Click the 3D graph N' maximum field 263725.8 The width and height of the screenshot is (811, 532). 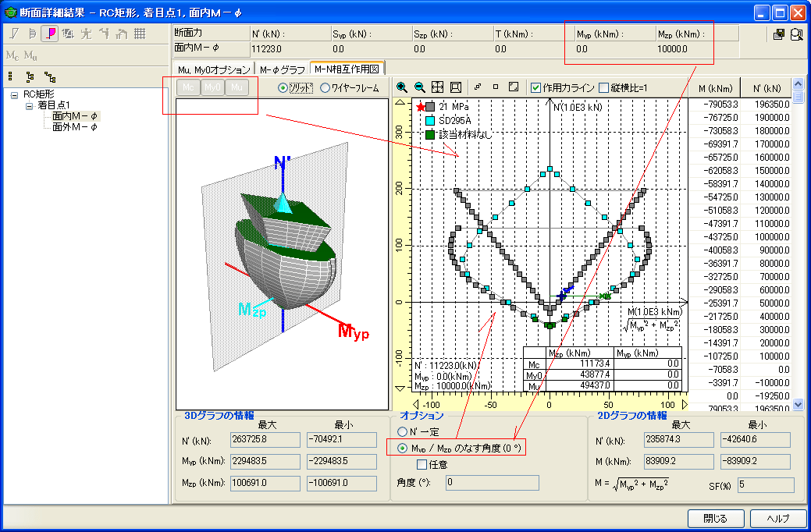click(x=265, y=439)
